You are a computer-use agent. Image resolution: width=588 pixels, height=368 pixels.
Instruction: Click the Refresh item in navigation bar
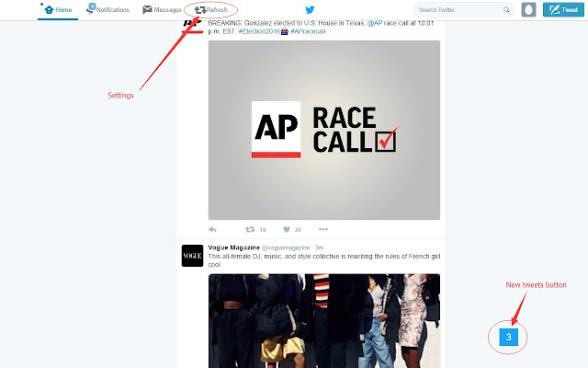210,10
